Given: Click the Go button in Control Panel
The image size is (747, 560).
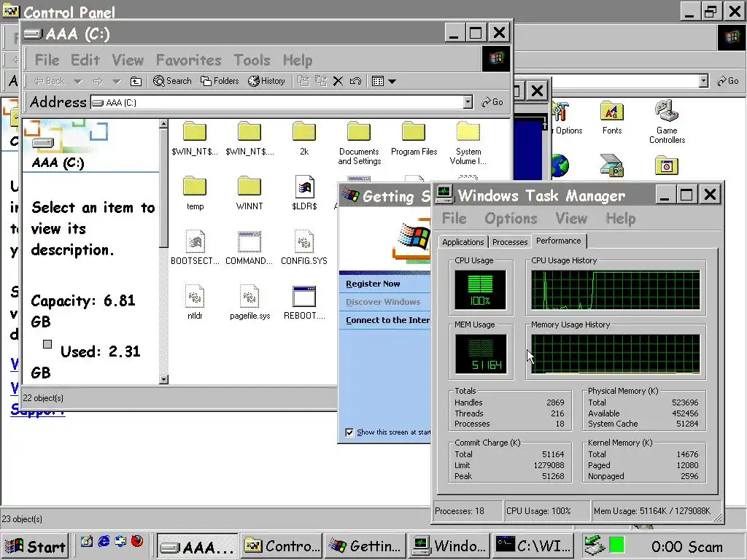Looking at the screenshot, I should pyautogui.click(x=728, y=81).
